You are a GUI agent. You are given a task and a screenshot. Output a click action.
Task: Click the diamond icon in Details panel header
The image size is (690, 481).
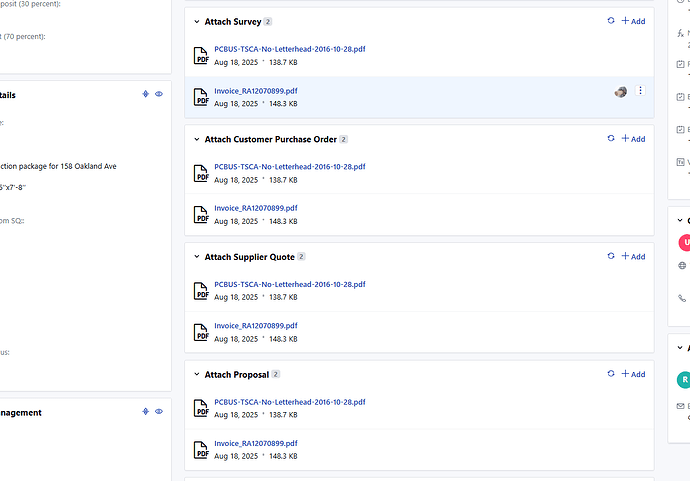[x=146, y=95]
